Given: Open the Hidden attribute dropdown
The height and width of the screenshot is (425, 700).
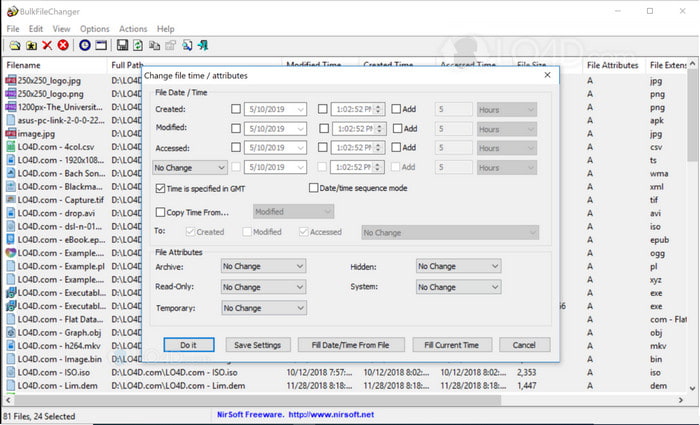Looking at the screenshot, I should pos(458,266).
